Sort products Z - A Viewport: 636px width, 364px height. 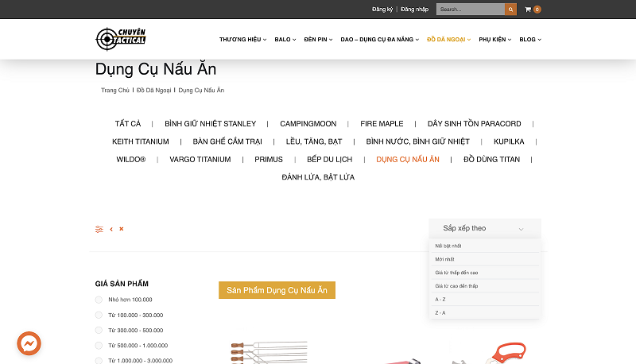(x=485, y=312)
